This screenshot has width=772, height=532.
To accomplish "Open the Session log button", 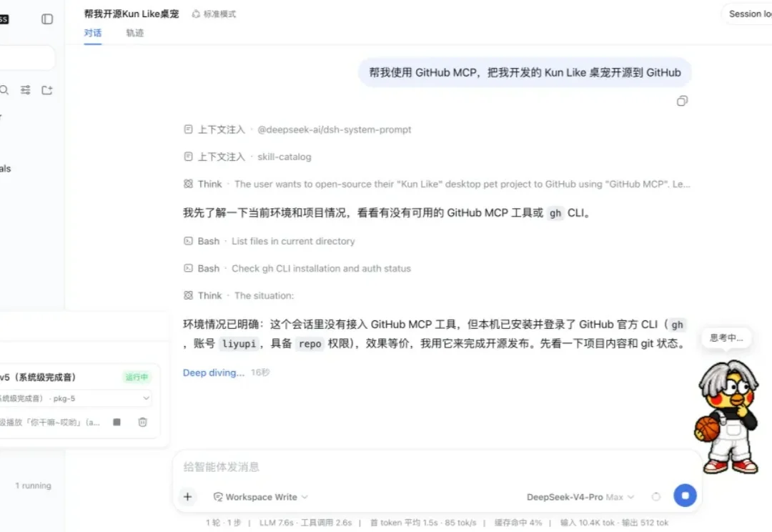I will (749, 14).
